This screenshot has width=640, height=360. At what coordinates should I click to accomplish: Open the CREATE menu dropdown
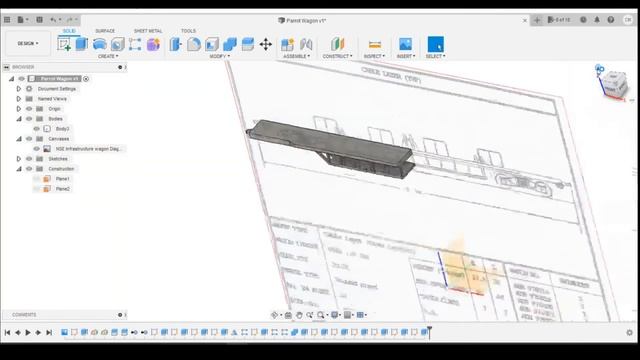[x=108, y=56]
